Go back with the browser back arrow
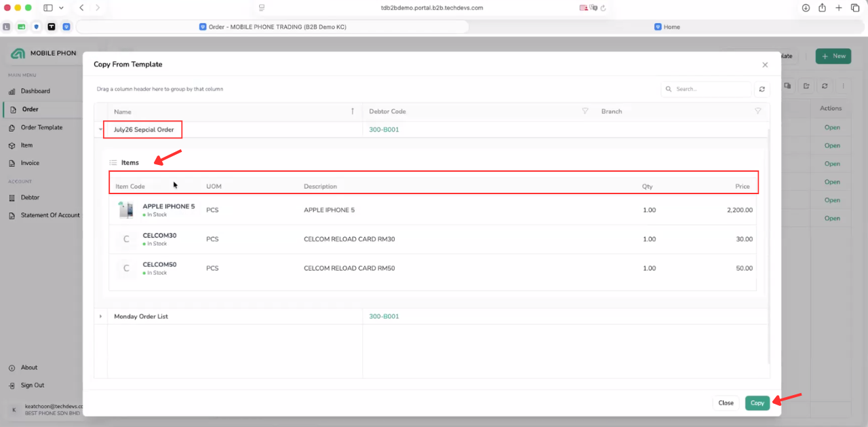 click(81, 7)
